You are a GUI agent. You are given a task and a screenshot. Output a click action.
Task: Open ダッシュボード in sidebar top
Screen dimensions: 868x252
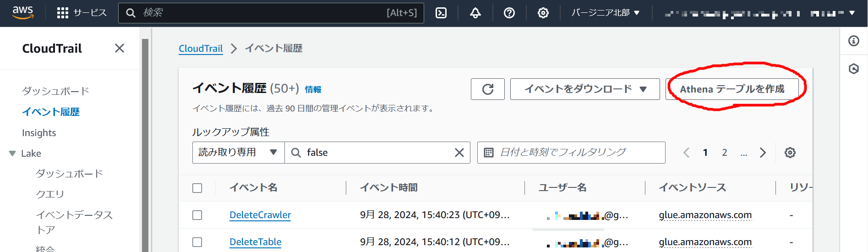55,91
